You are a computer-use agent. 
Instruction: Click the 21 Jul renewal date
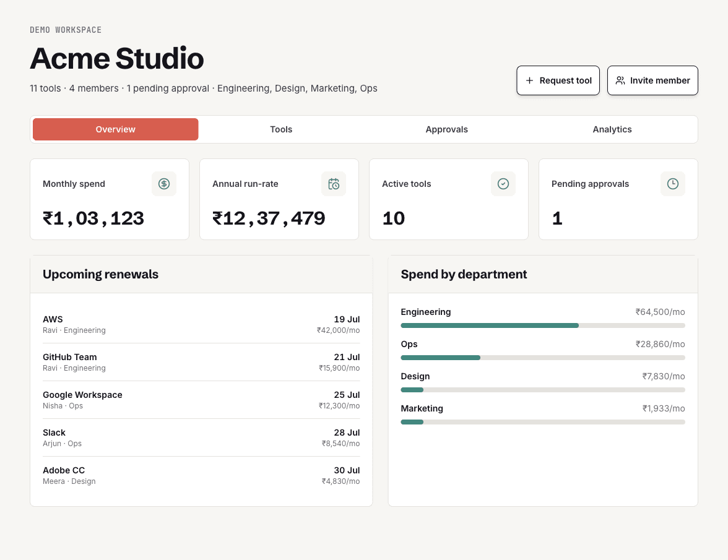coord(347,357)
